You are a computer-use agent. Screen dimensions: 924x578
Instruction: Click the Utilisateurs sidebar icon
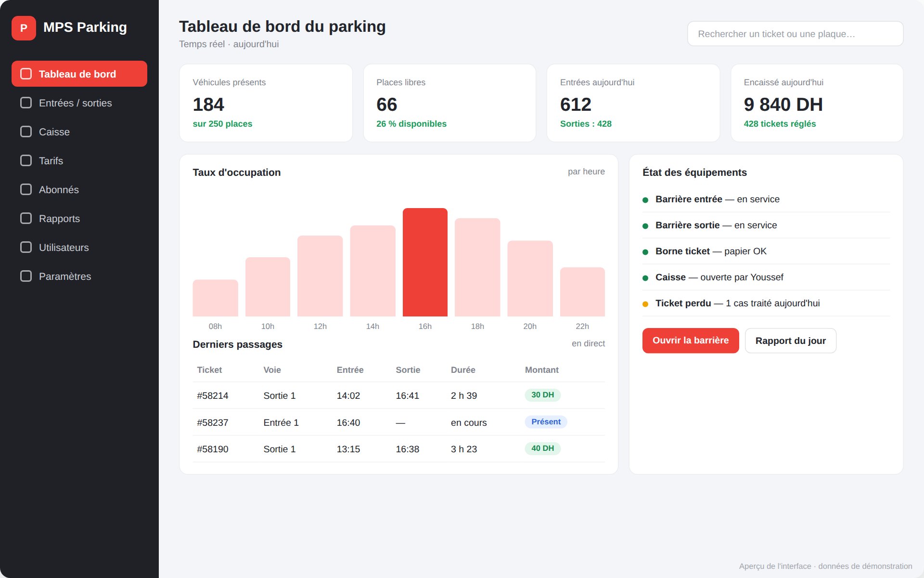(x=26, y=247)
